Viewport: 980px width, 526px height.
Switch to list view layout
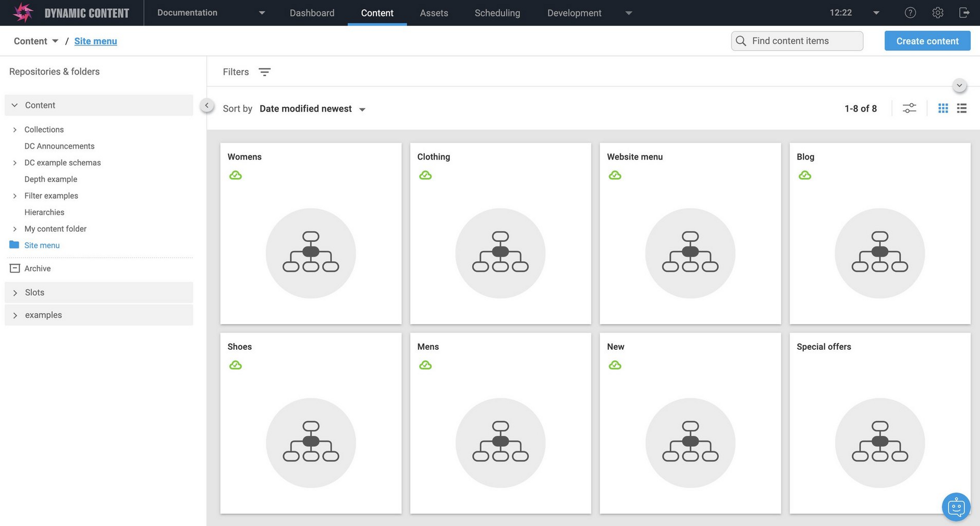pyautogui.click(x=962, y=108)
